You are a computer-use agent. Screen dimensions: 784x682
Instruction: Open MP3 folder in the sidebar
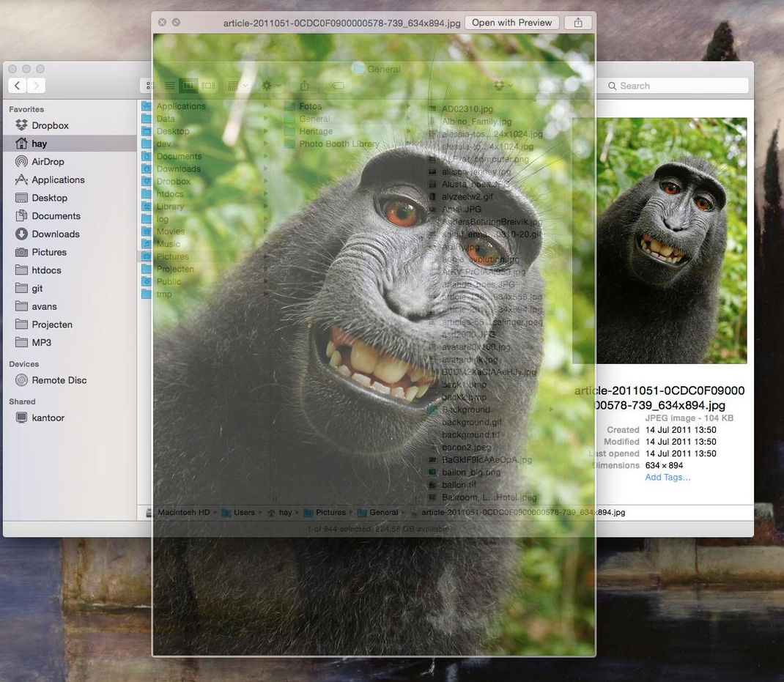tap(70, 343)
